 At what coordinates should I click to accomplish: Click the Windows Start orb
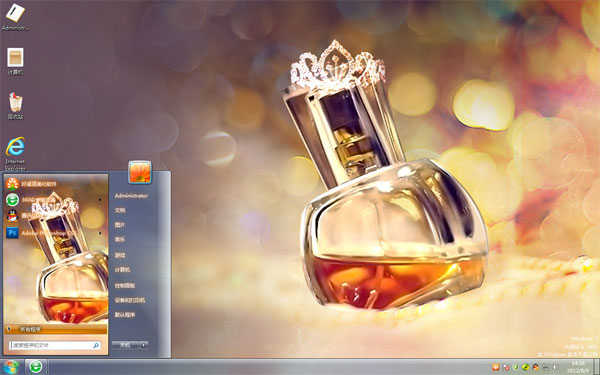(10, 367)
